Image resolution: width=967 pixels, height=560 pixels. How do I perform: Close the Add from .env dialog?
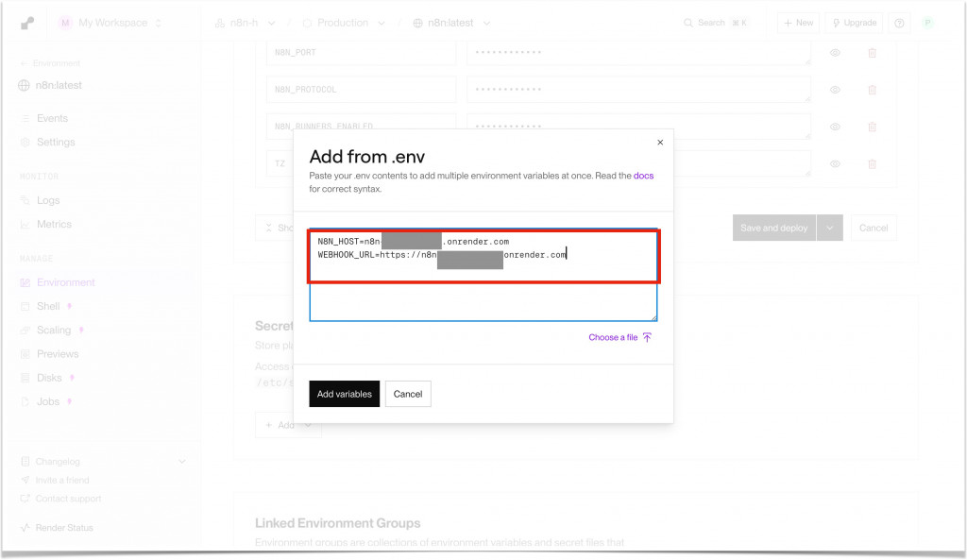click(660, 143)
